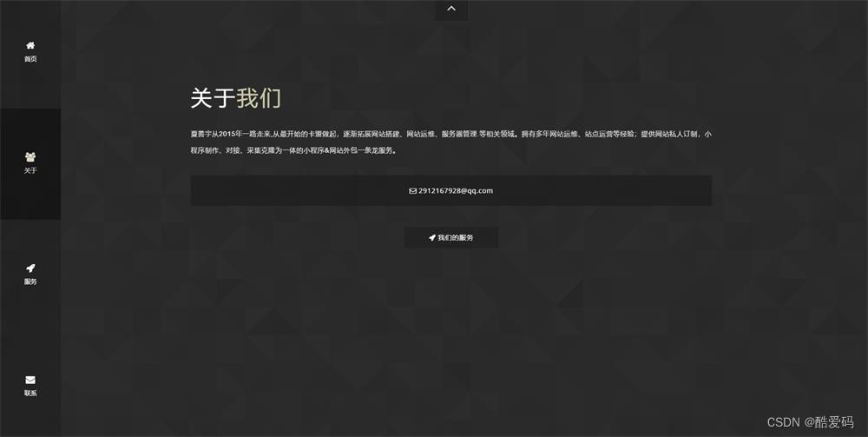Click the envelope icon beside email address
This screenshot has width=868, height=437.
pyautogui.click(x=412, y=191)
